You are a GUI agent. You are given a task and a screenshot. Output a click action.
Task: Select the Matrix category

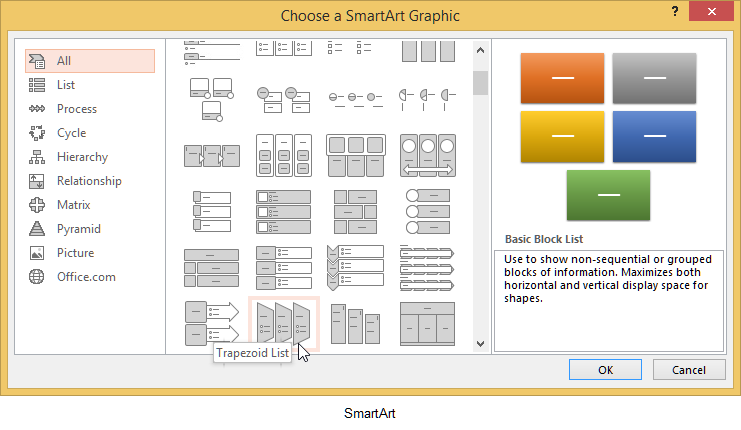[73, 205]
